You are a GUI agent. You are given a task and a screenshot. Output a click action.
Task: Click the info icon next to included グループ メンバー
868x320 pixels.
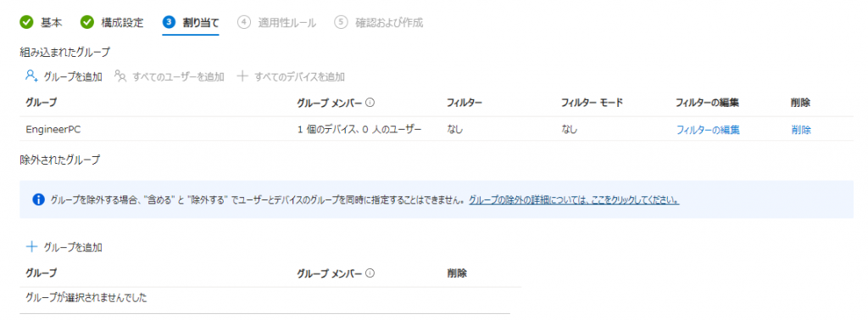(x=370, y=102)
